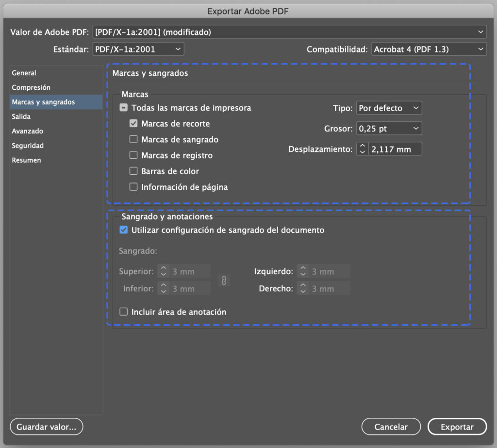Click the Derecho bleed stepper
Screen dimensions: 497x448
click(303, 288)
